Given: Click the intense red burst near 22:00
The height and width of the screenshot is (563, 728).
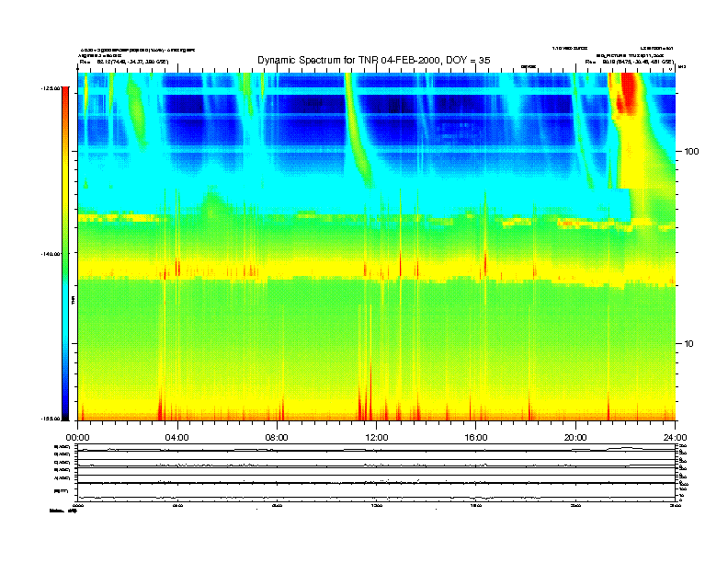Looking at the screenshot, I should (x=628, y=93).
